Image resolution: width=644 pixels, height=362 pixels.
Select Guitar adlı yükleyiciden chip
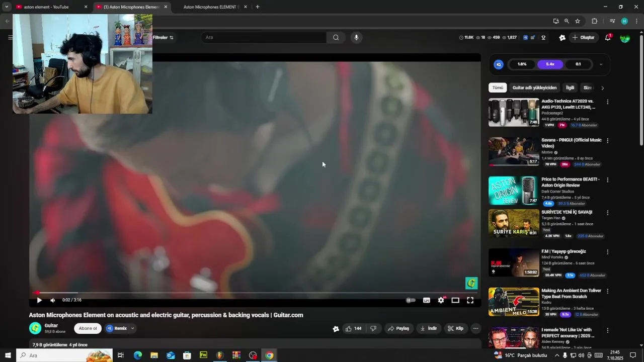[534, 87]
